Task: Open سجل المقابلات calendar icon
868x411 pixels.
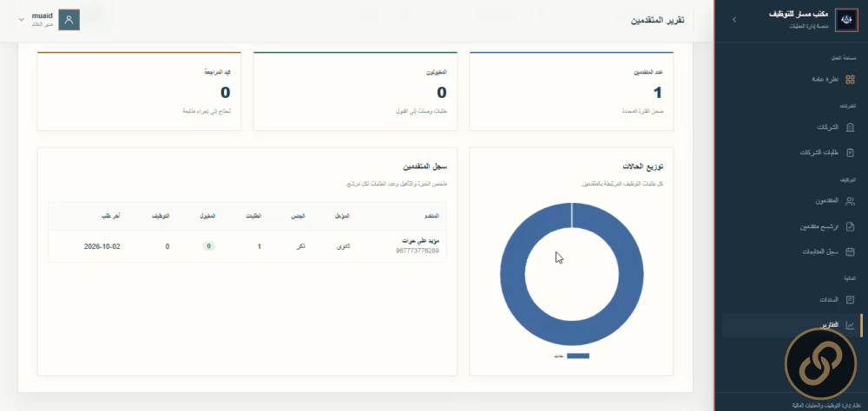Action: point(851,251)
